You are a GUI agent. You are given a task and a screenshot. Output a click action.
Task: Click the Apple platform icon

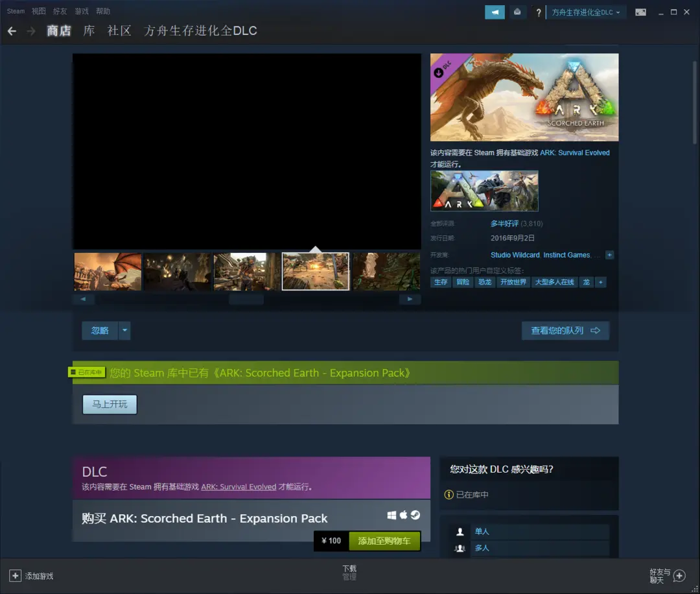[x=404, y=515]
